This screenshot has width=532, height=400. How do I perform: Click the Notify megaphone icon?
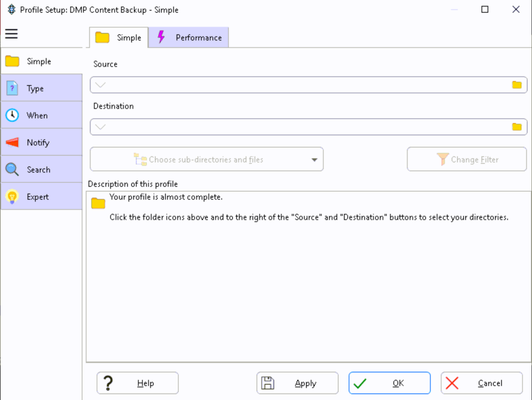tap(12, 142)
